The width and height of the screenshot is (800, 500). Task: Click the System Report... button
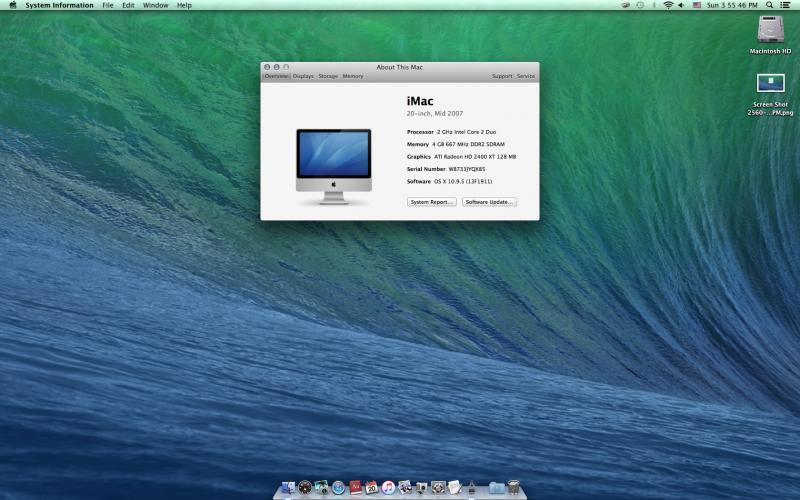(432, 202)
